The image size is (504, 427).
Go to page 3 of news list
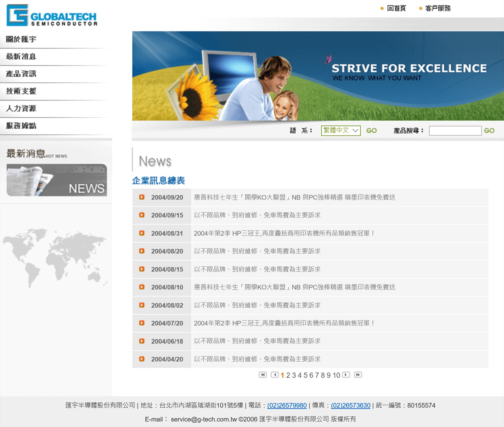click(294, 375)
